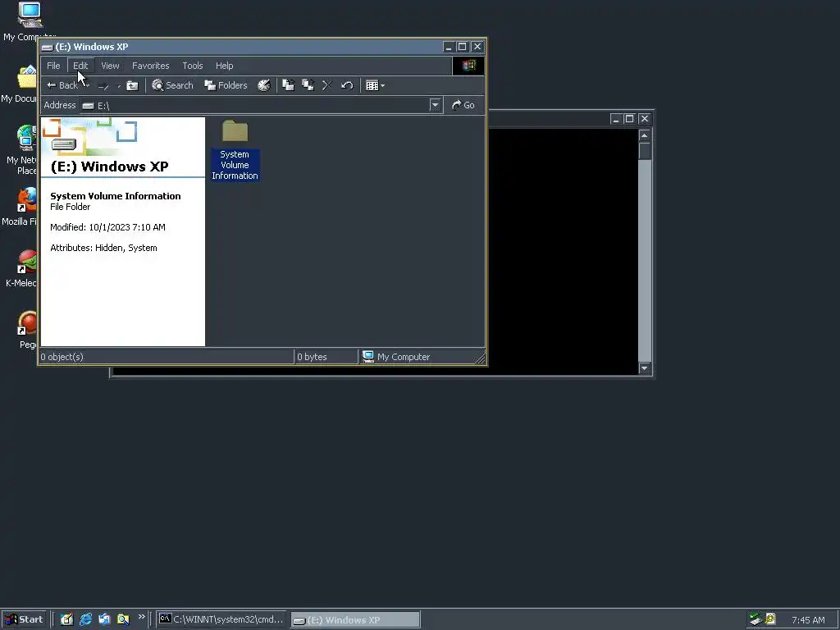This screenshot has width=840, height=630.
Task: Click the second system tray icon
Action: (769, 619)
